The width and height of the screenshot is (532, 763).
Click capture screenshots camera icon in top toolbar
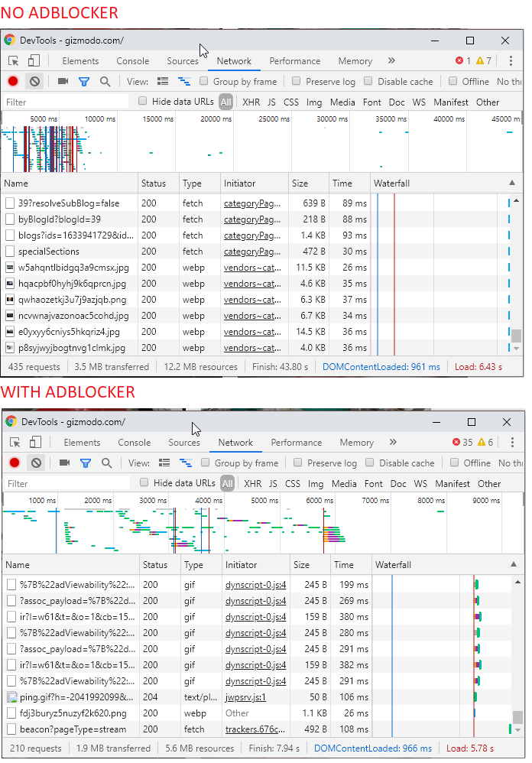[63, 81]
